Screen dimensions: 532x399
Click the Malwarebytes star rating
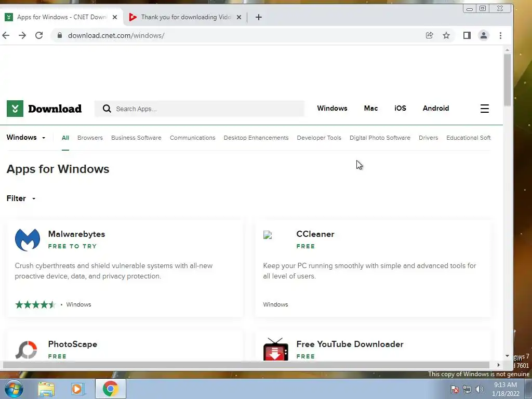(x=35, y=304)
